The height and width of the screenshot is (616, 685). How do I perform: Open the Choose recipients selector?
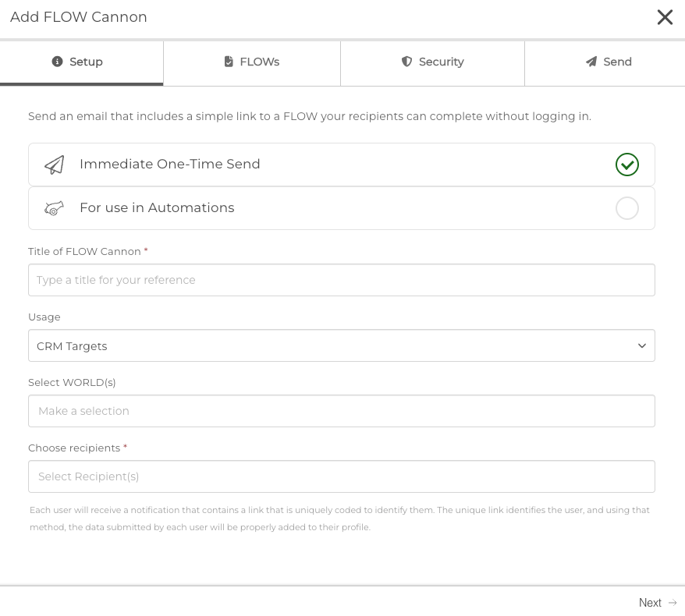click(341, 476)
